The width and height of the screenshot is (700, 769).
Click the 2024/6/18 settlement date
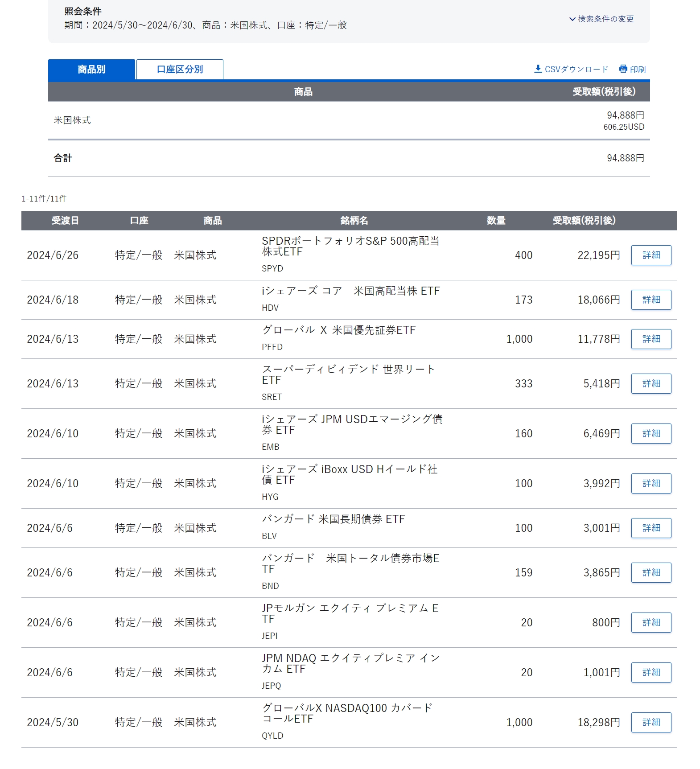pyautogui.click(x=53, y=300)
